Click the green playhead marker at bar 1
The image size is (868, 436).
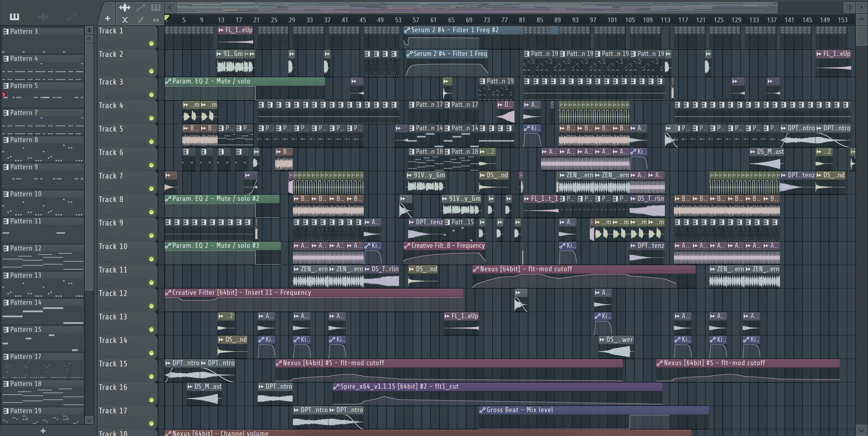tap(167, 18)
